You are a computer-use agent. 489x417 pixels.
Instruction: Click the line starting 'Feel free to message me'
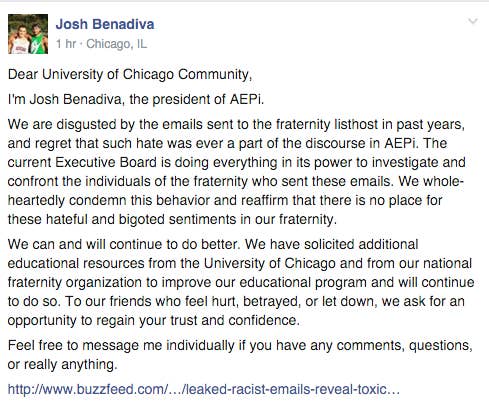(x=240, y=345)
